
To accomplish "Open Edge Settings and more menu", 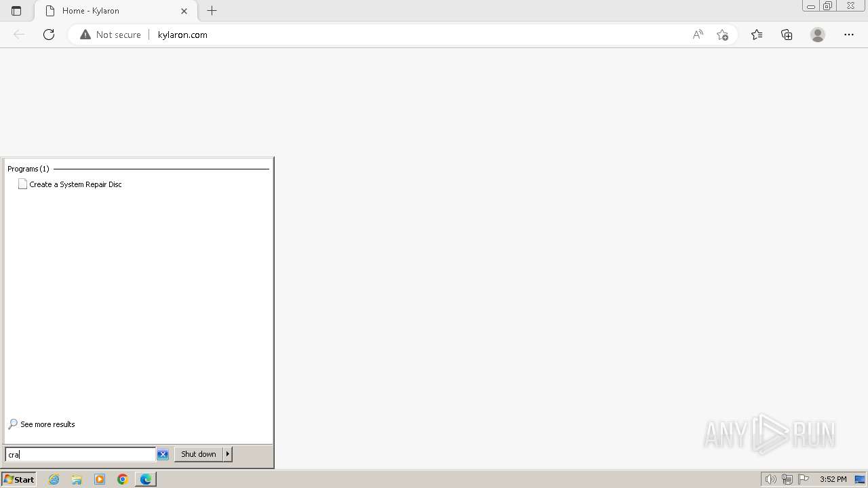I will tap(849, 35).
